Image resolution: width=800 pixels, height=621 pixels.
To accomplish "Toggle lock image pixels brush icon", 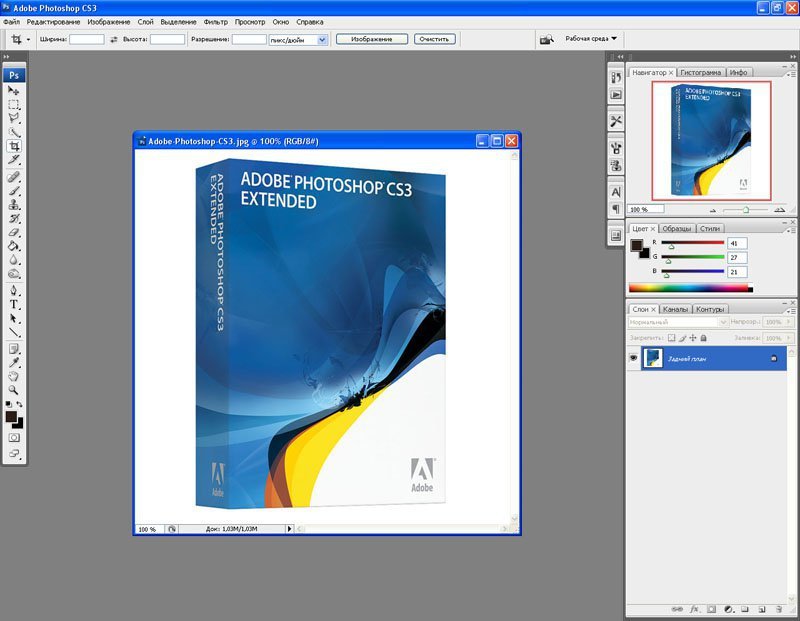I will point(682,338).
